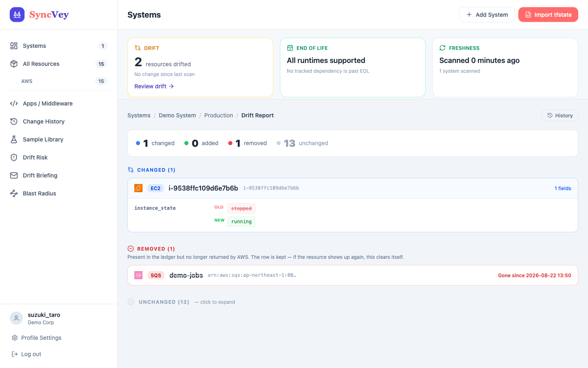588x368 pixels.
Task: Open the History button
Action: click(x=560, y=115)
